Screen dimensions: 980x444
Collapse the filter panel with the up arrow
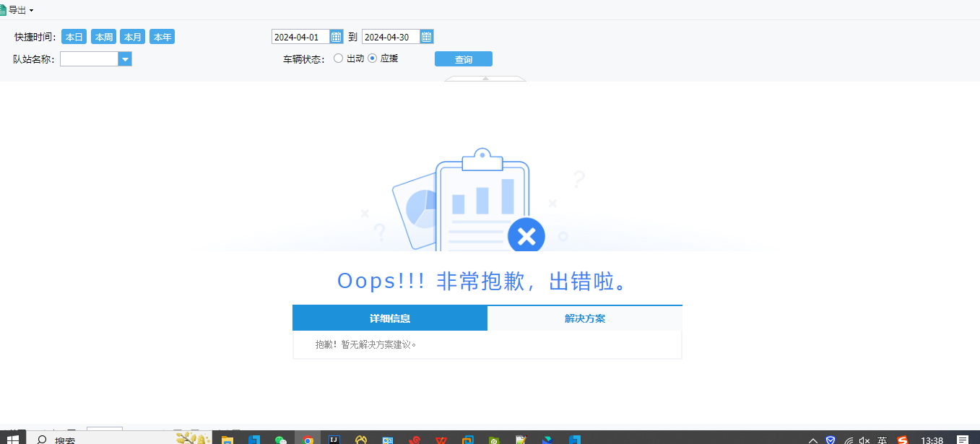click(x=485, y=78)
